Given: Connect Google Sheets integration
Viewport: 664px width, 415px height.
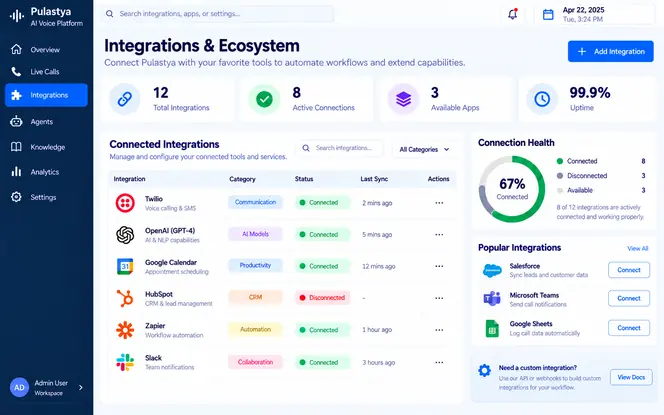Looking at the screenshot, I should point(629,328).
